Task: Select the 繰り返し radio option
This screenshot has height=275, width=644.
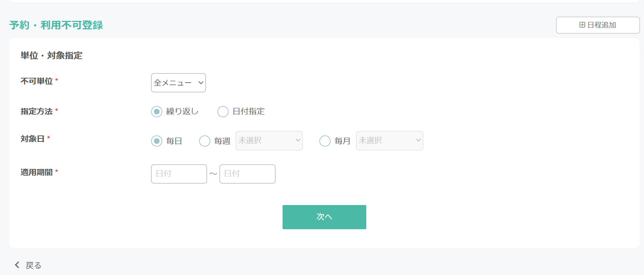Action: coord(157,112)
